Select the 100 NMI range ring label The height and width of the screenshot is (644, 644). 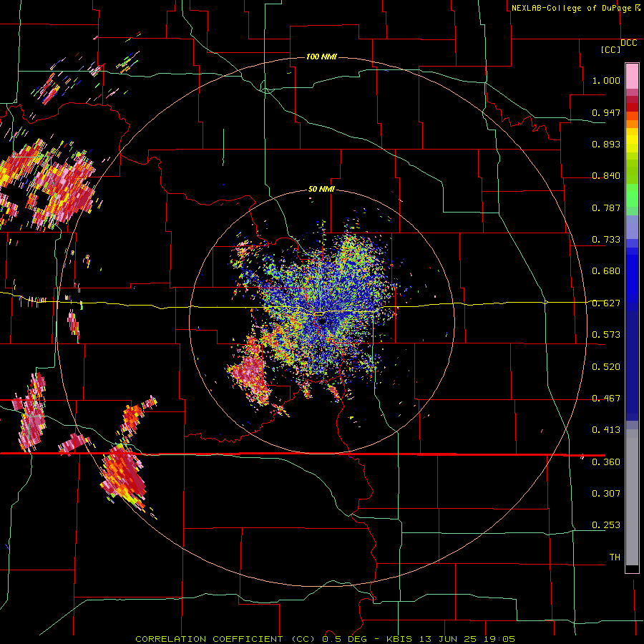pos(321,57)
